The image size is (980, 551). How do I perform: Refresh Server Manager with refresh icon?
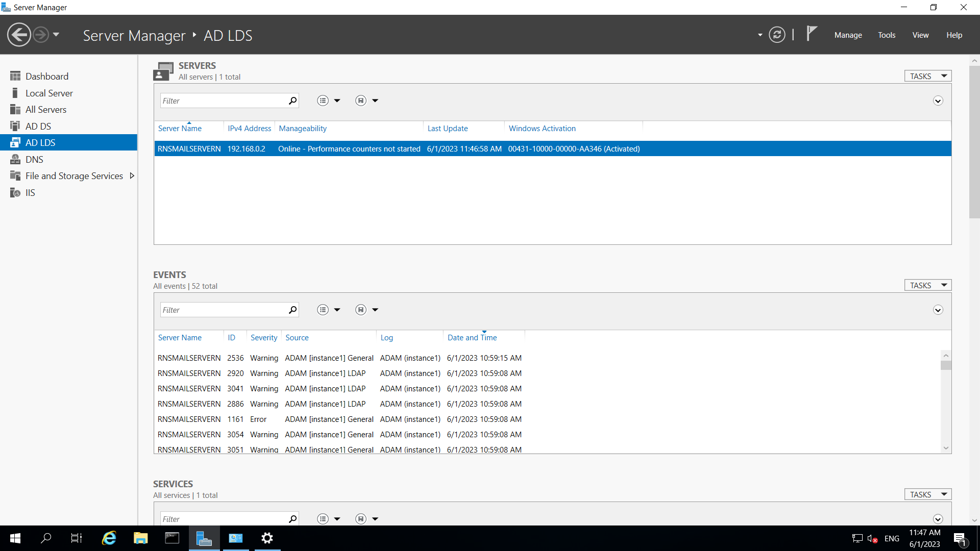tap(777, 35)
